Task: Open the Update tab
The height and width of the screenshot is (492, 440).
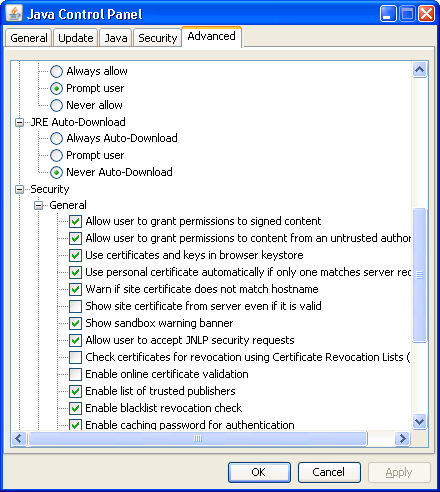Action: tap(76, 38)
